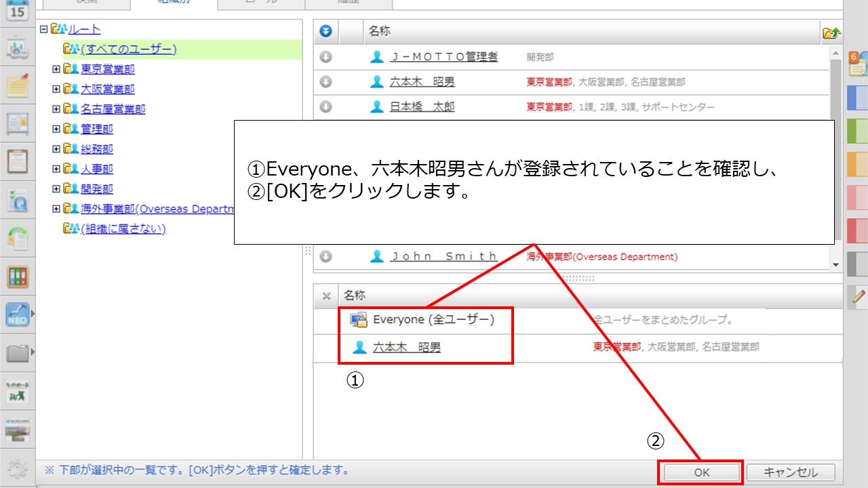Select 人事部 in the organization tree
Screen dimensions: 868x488
[x=96, y=169]
